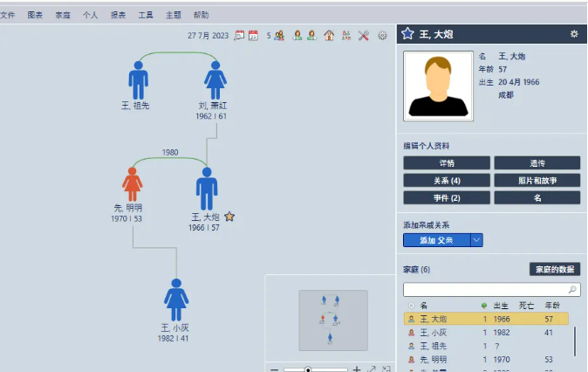Open 照片和故事 section
This screenshot has width=588, height=372.
tap(537, 180)
